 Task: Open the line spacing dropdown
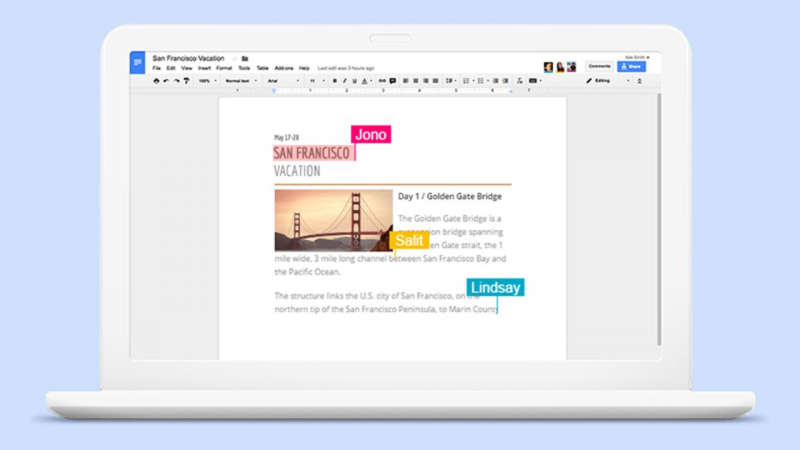coord(451,81)
